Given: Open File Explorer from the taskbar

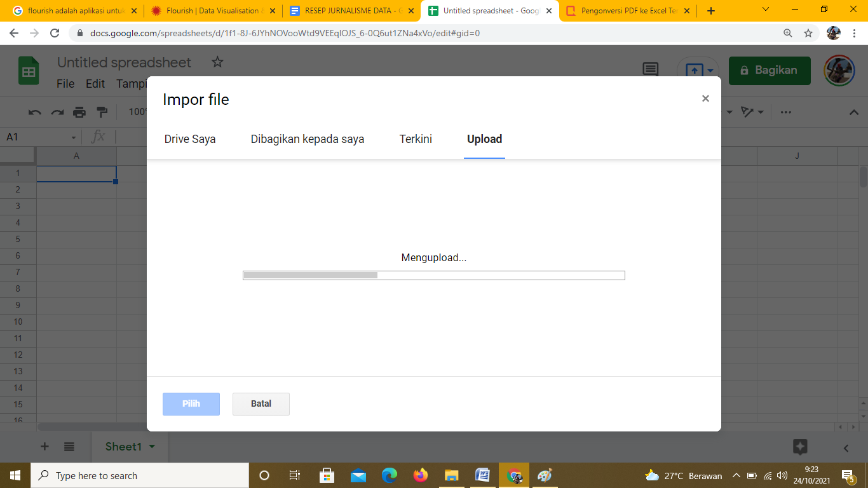Looking at the screenshot, I should point(451,475).
